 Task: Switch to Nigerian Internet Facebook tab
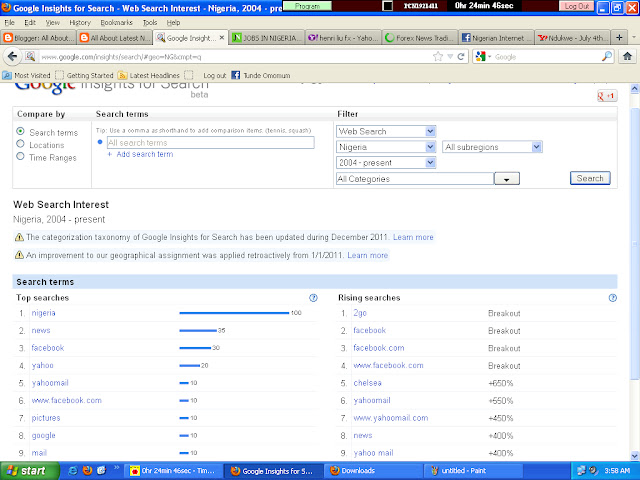tap(496, 38)
